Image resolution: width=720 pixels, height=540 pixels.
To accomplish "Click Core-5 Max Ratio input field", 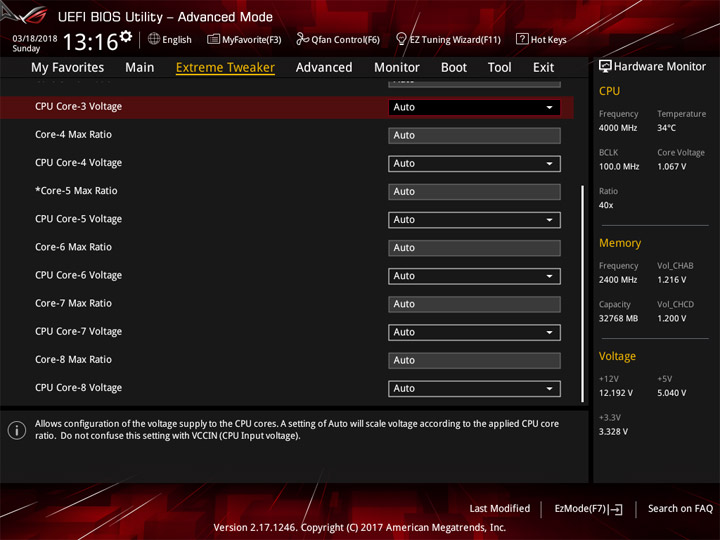I will (474, 191).
